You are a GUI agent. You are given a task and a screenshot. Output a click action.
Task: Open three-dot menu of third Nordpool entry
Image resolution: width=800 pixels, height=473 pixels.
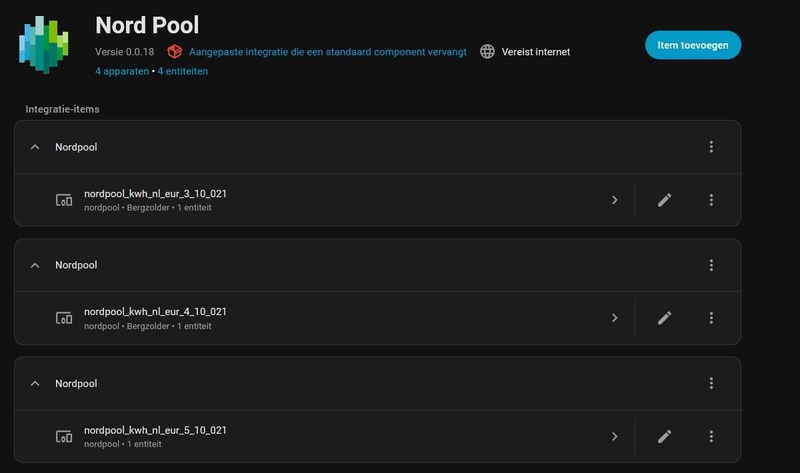point(711,383)
